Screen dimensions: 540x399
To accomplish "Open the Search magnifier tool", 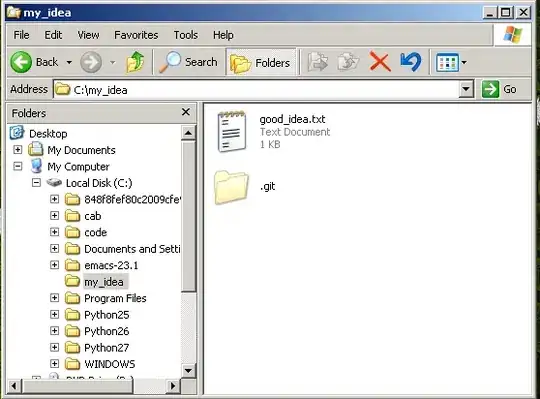I will point(188,62).
